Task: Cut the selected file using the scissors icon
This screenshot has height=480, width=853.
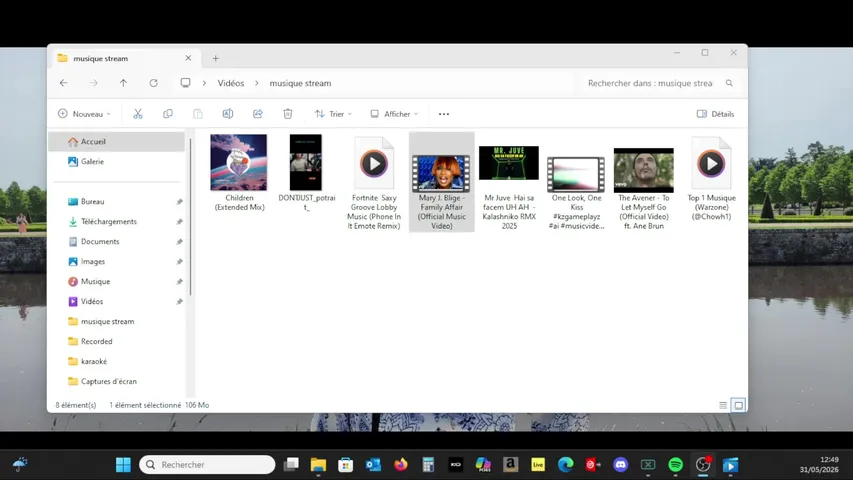Action: click(138, 114)
